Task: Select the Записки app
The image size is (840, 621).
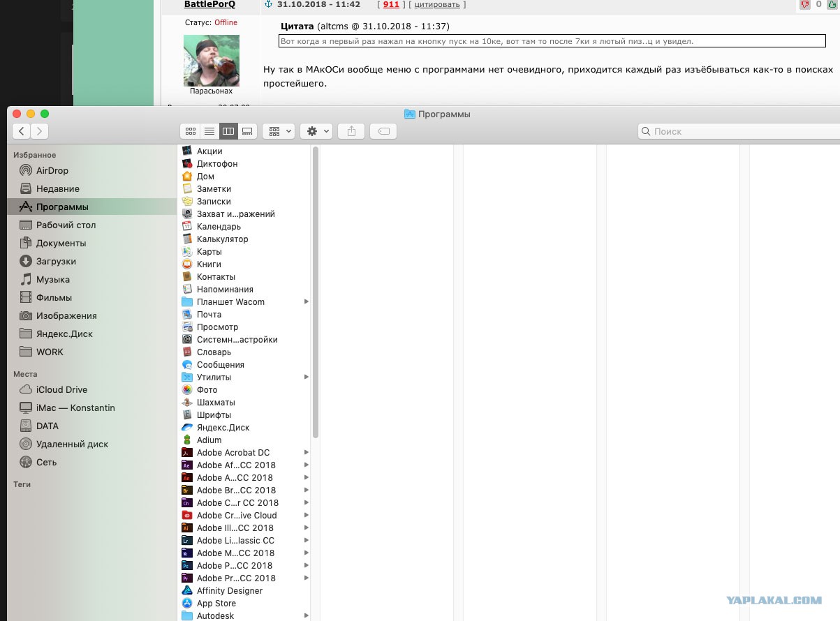Action: click(244, 201)
